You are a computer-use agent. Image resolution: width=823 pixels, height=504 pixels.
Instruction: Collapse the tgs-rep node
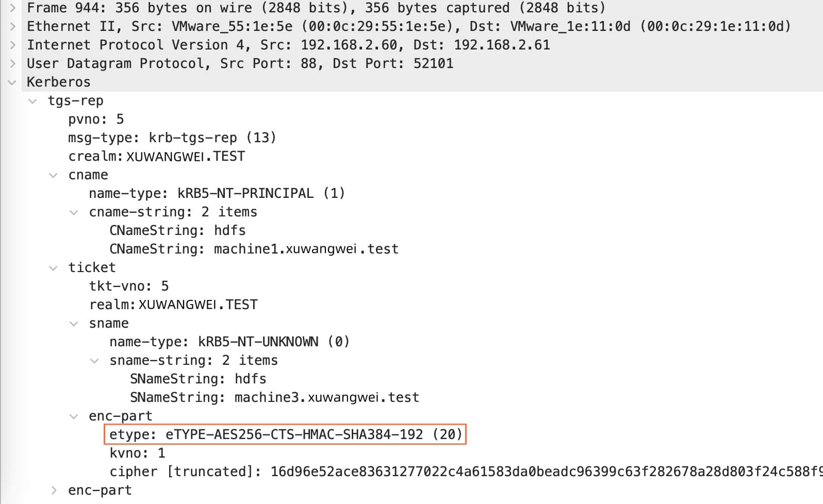pos(33,101)
